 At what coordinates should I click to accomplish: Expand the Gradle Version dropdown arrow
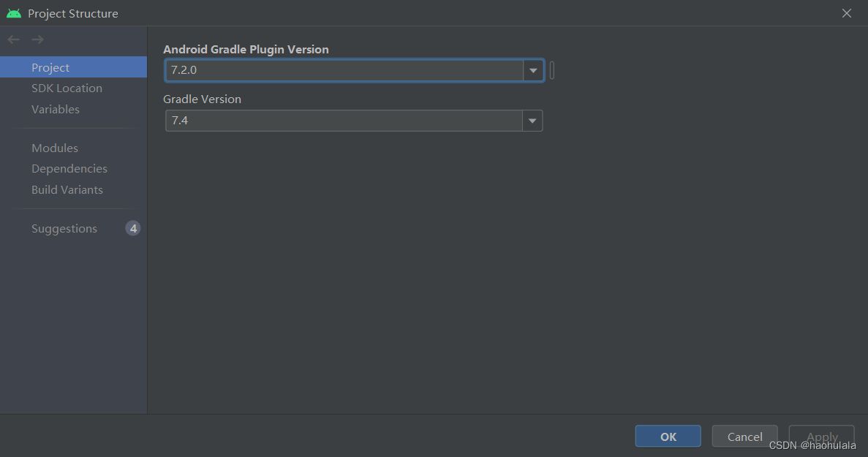click(532, 121)
